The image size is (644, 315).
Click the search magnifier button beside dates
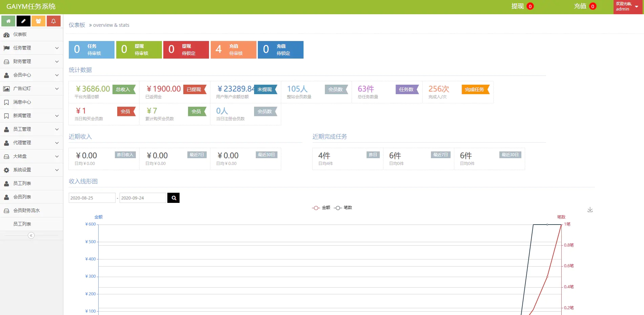coord(173,198)
